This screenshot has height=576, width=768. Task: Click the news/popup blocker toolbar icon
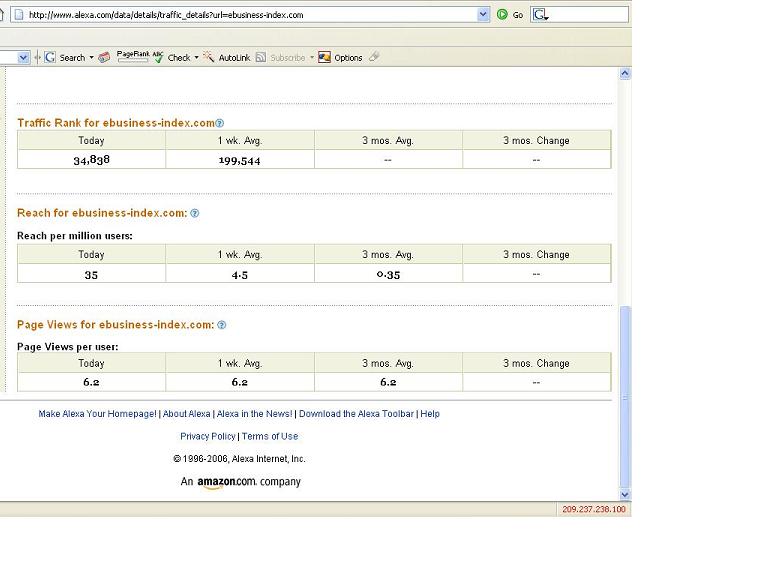click(104, 57)
